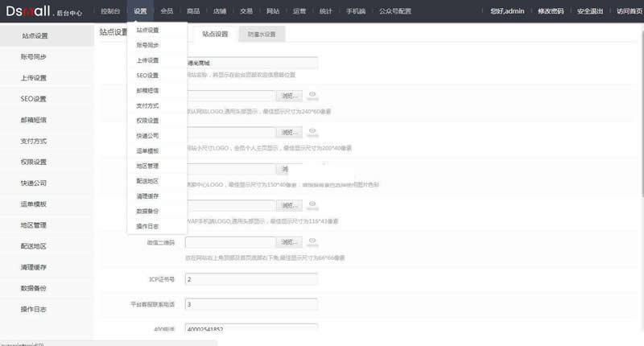Select 数据备份 in the dropdown list
Screen dimensions: 644x346
[147, 211]
